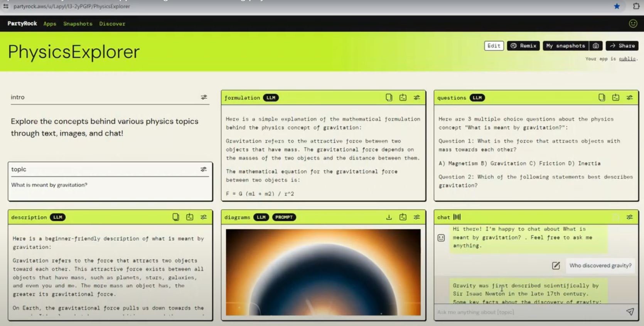Screen dimensions: 644x326
Task: Copy the description widget text
Action: click(175, 217)
